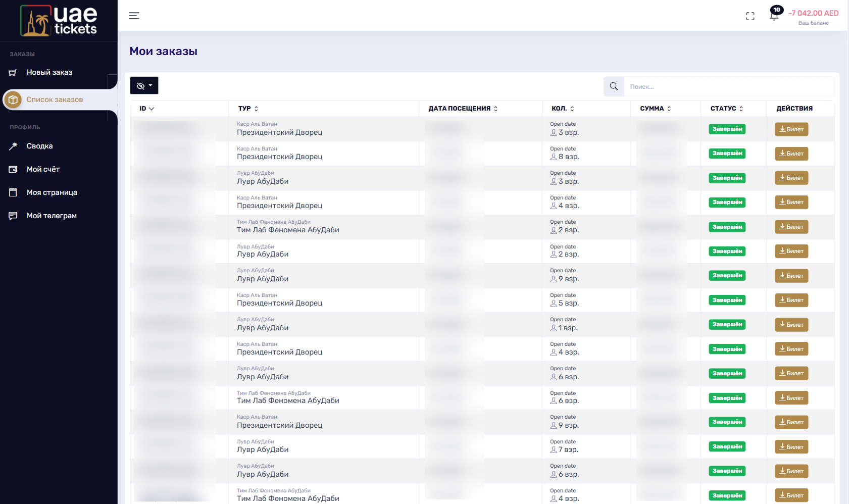Sort by Статус column header

click(x=726, y=109)
